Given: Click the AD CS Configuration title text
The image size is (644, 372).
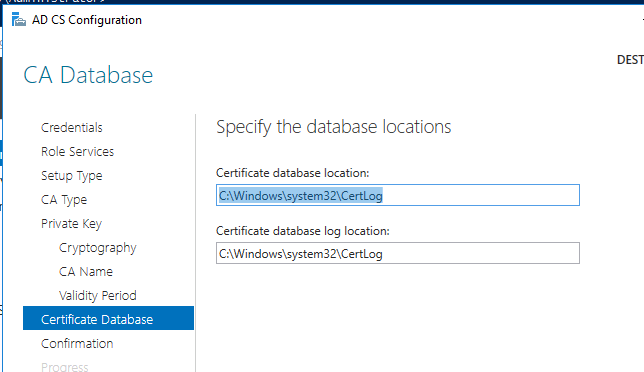Looking at the screenshot, I should 87,20.
